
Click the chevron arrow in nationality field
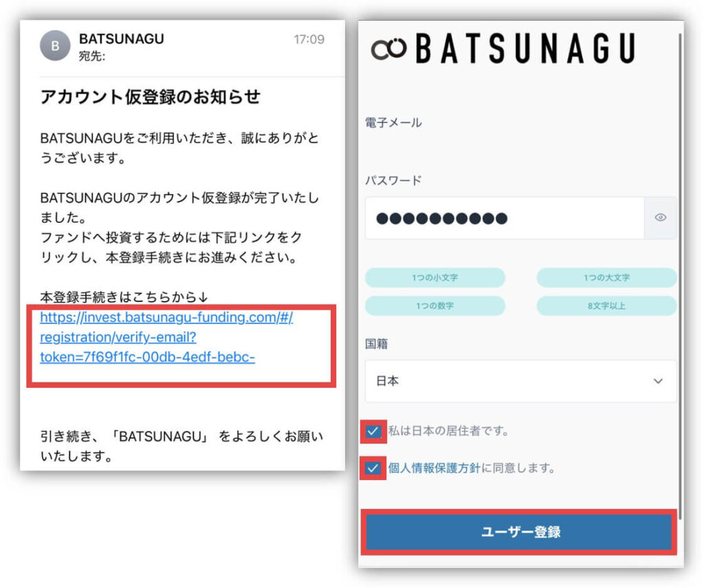pos(658,381)
